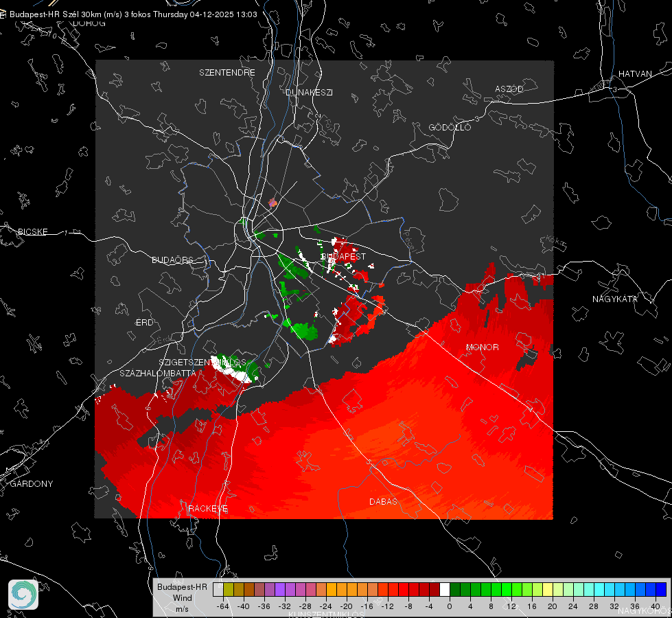The width and height of the screenshot is (672, 618).
Task: Select the ÉRD label
Action: (144, 323)
